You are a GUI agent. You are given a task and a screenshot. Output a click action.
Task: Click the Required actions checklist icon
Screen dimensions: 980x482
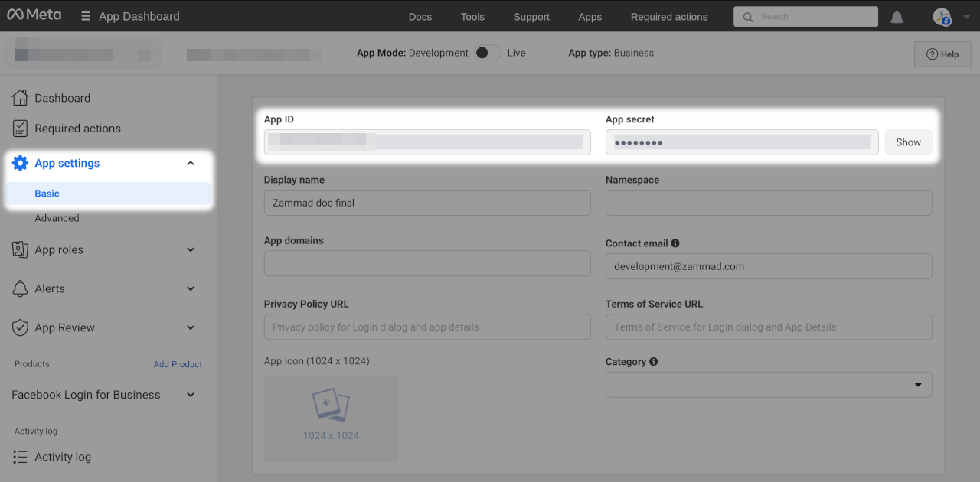coord(21,129)
